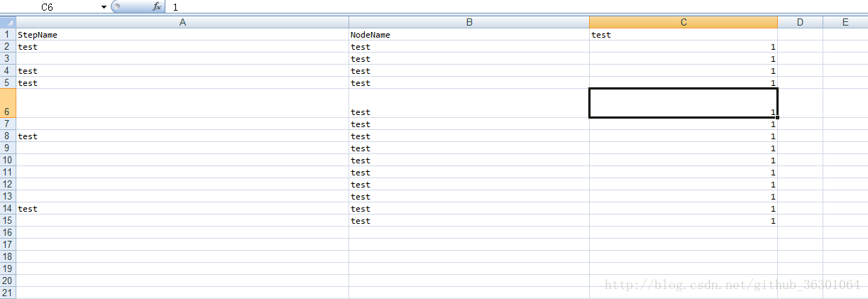Select row 3 header
This screenshot has height=299, width=868.
[8, 59]
